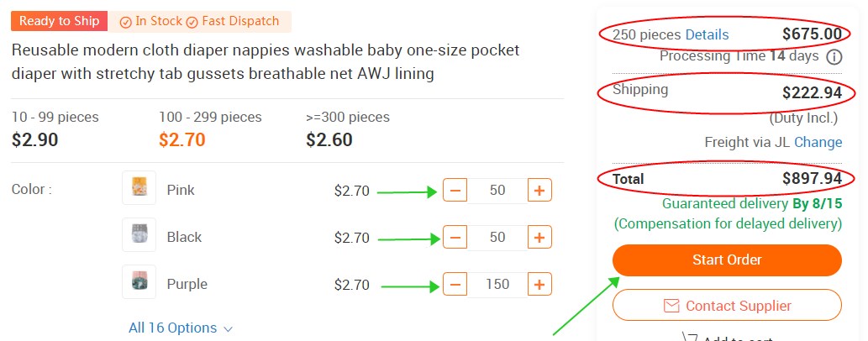This screenshot has height=341, width=868.
Task: Click the Add to cart icon
Action: tap(690, 338)
